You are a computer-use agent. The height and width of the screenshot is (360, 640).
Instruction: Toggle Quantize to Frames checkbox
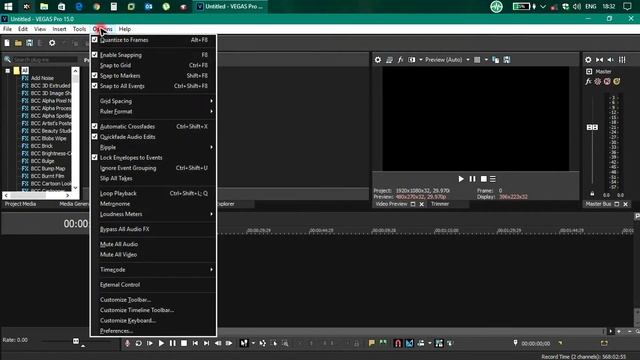(x=95, y=40)
